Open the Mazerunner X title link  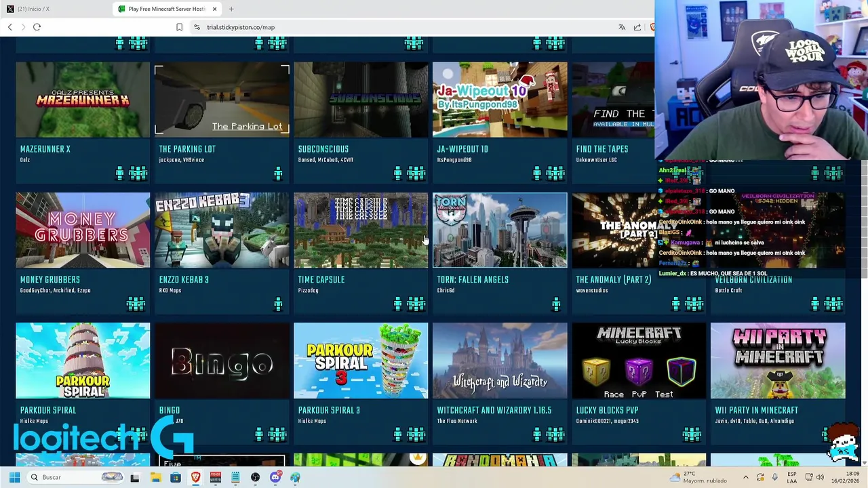click(45, 149)
